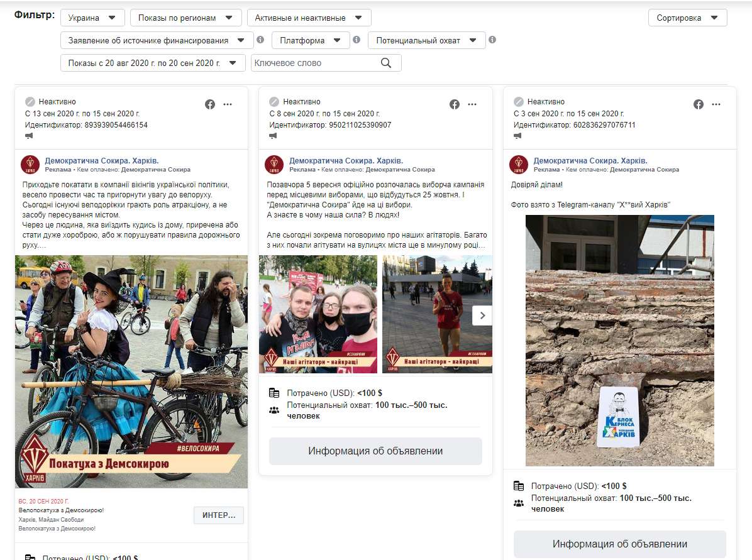Click info icon next to funding source filter

[x=260, y=40]
